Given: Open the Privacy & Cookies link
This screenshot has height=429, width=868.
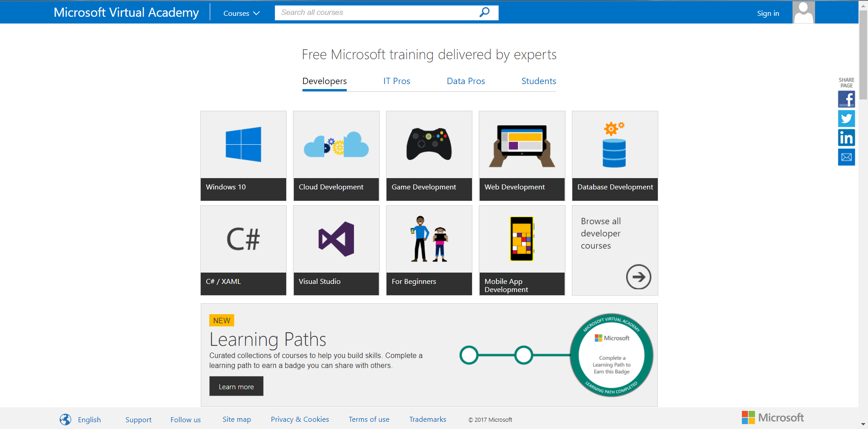Looking at the screenshot, I should 300,420.
